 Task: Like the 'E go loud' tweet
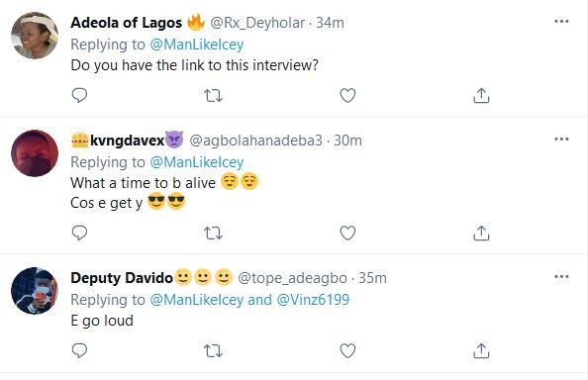click(x=347, y=350)
